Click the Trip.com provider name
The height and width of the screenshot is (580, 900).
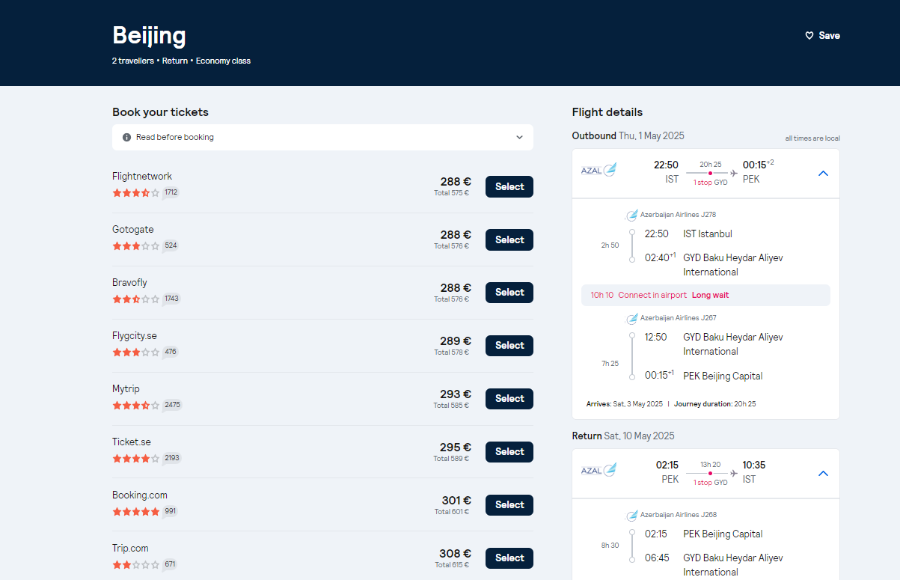(x=130, y=548)
